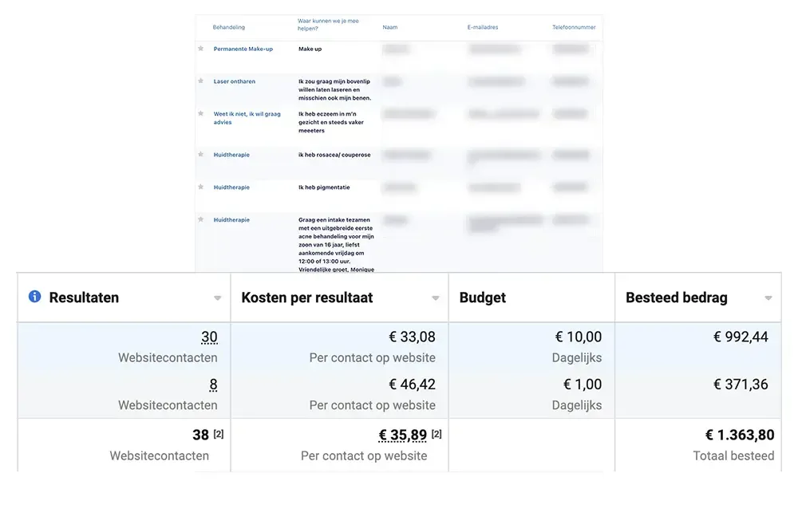Star the Permanente Make-up entry
The image size is (798, 532).
click(x=201, y=49)
